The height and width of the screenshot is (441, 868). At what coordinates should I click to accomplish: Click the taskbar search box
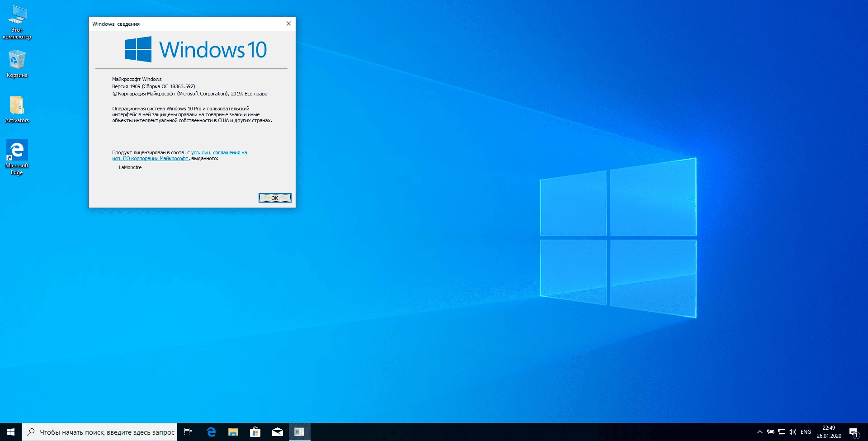[x=99, y=432]
